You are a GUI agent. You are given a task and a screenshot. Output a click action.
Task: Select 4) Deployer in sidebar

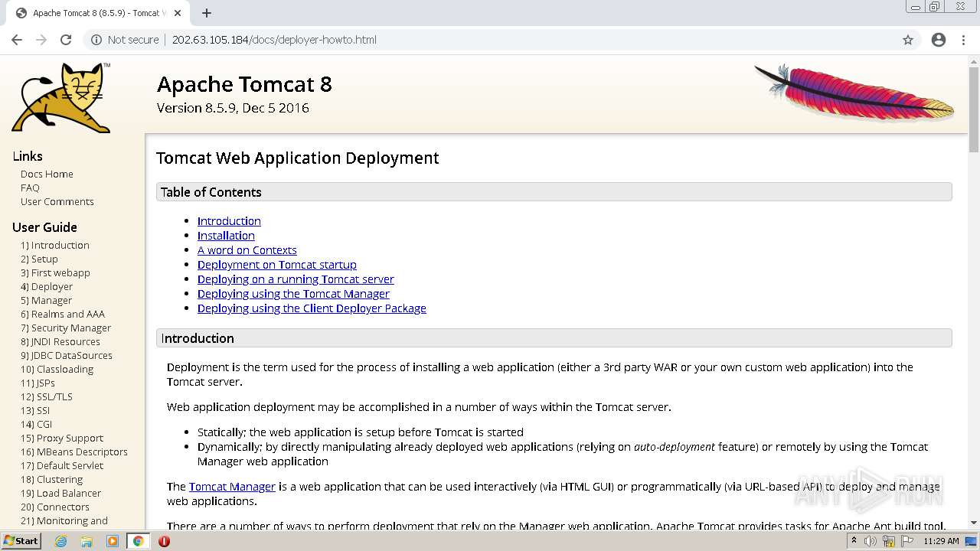tap(47, 286)
